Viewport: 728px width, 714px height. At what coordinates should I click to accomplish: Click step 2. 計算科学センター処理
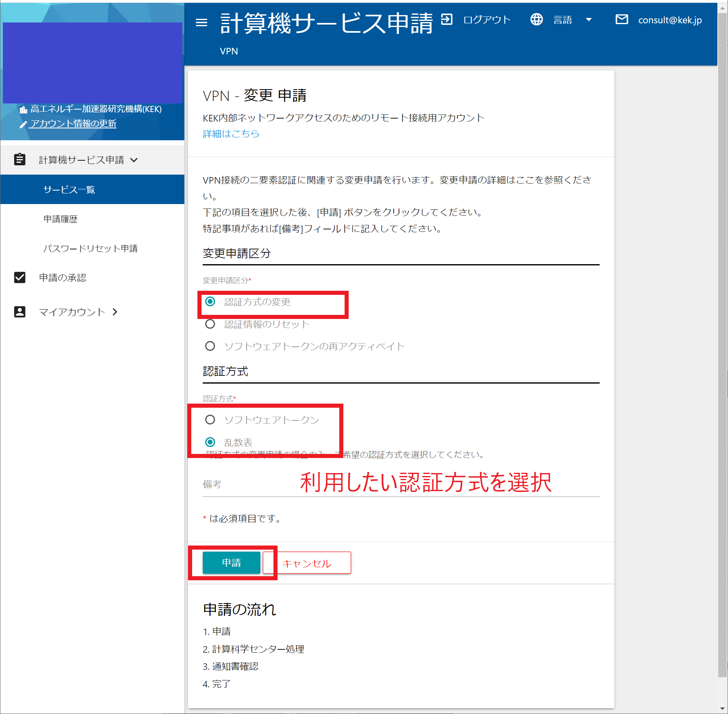pyautogui.click(x=253, y=649)
